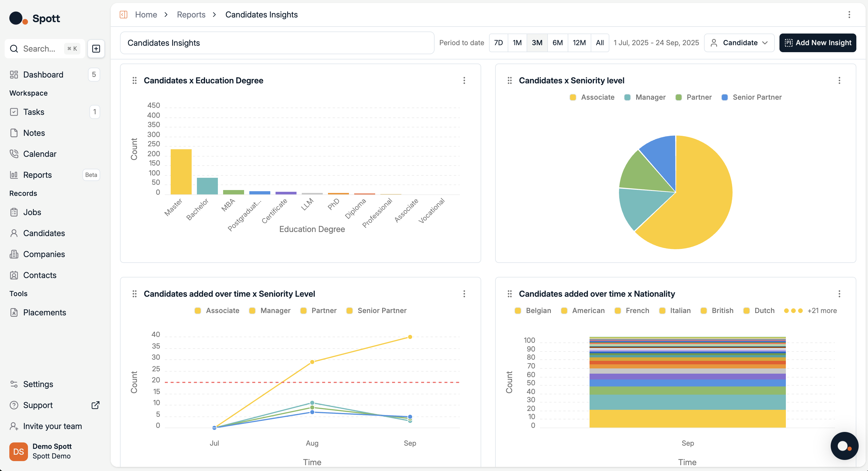Viewport: 868px width, 471px height.
Task: Open Nationality chart three-dot menu
Action: (x=839, y=294)
